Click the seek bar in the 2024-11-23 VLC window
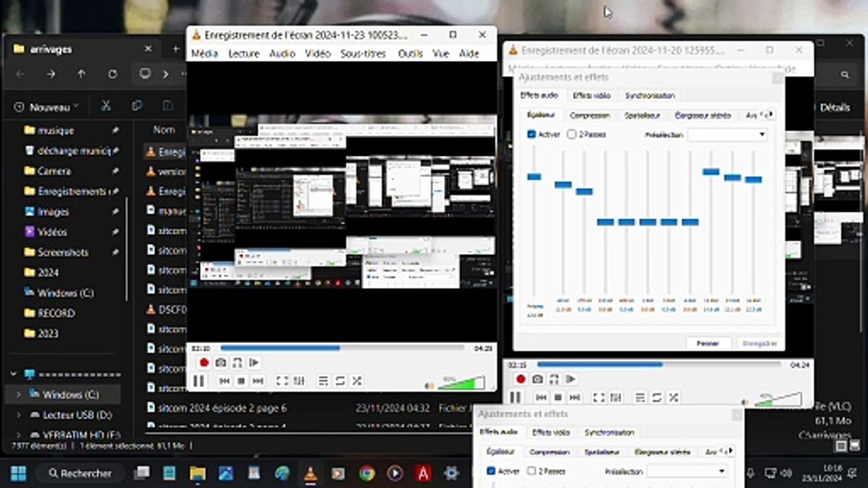 coord(342,348)
